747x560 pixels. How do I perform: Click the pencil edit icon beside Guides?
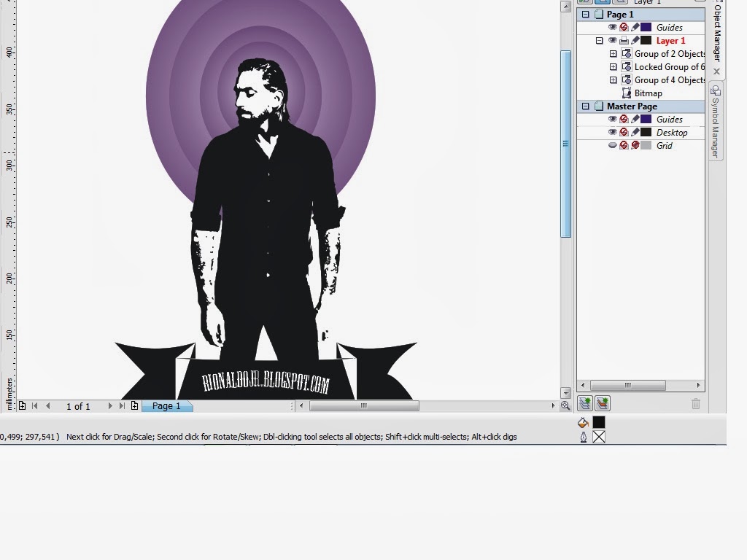point(633,27)
